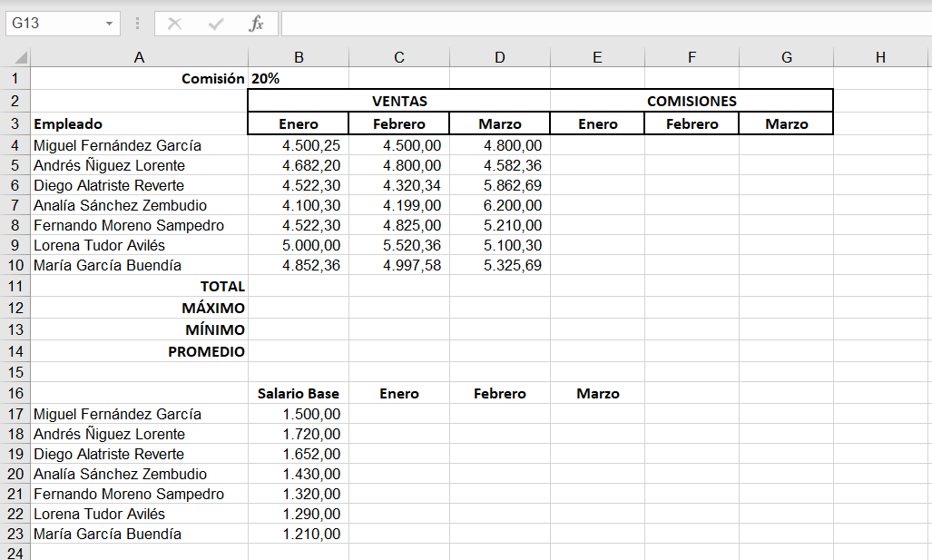The image size is (932, 560).
Task: Select column D header
Action: tap(500, 58)
